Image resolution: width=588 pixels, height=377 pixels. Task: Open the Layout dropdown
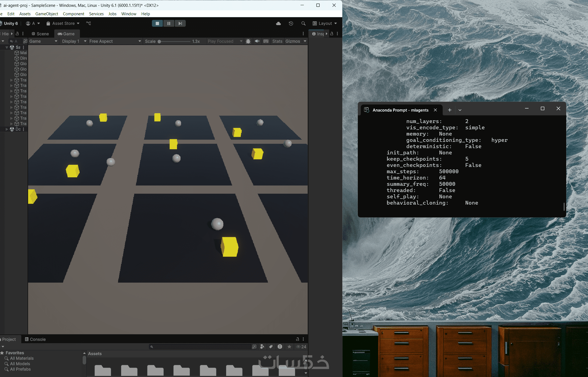point(325,23)
